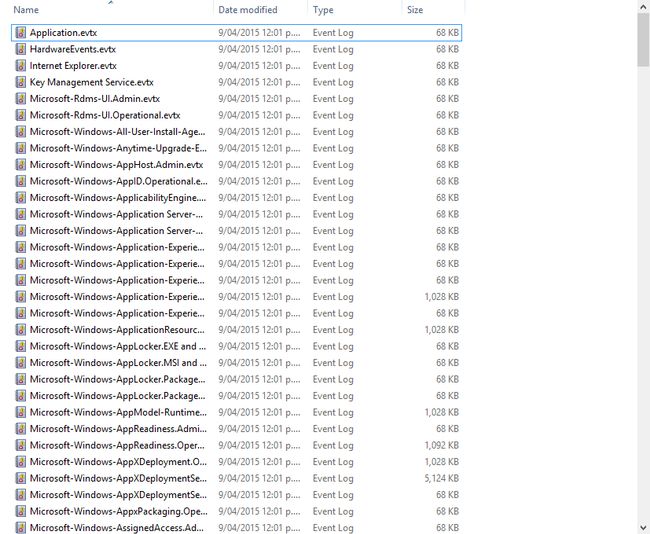Select the 1,092 KB size cell
This screenshot has height=534, width=650.
tap(441, 445)
